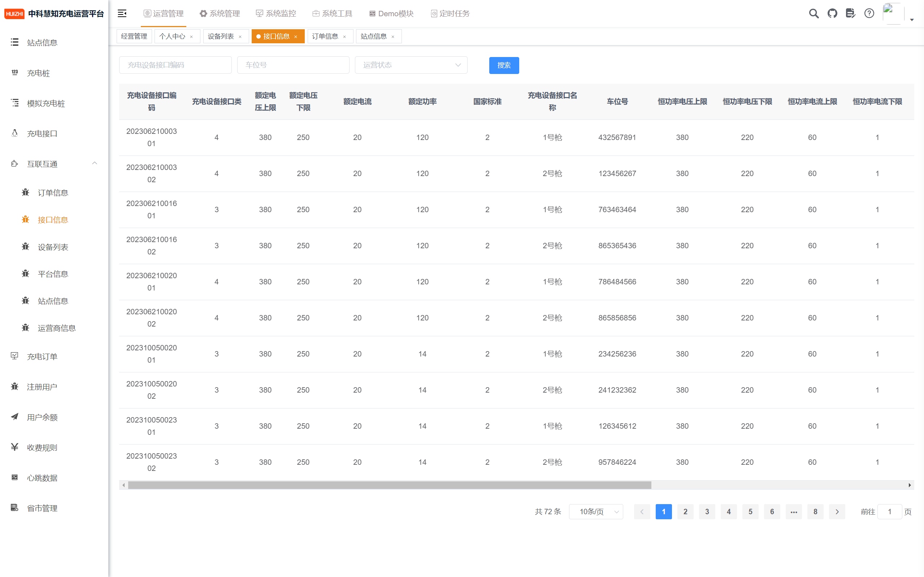Click the monitor icon beside 充电订单
Screen dimensions: 924x577
point(14,356)
